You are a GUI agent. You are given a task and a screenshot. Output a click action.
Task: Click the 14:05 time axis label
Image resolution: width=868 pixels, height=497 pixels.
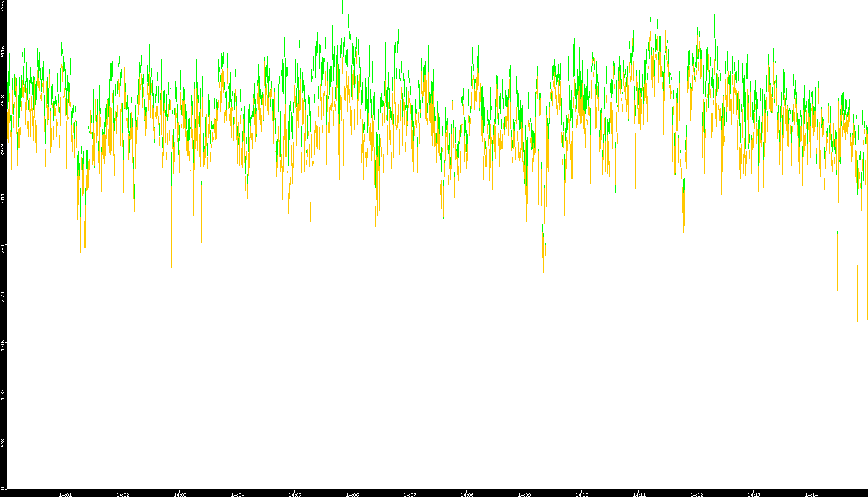coord(295,495)
